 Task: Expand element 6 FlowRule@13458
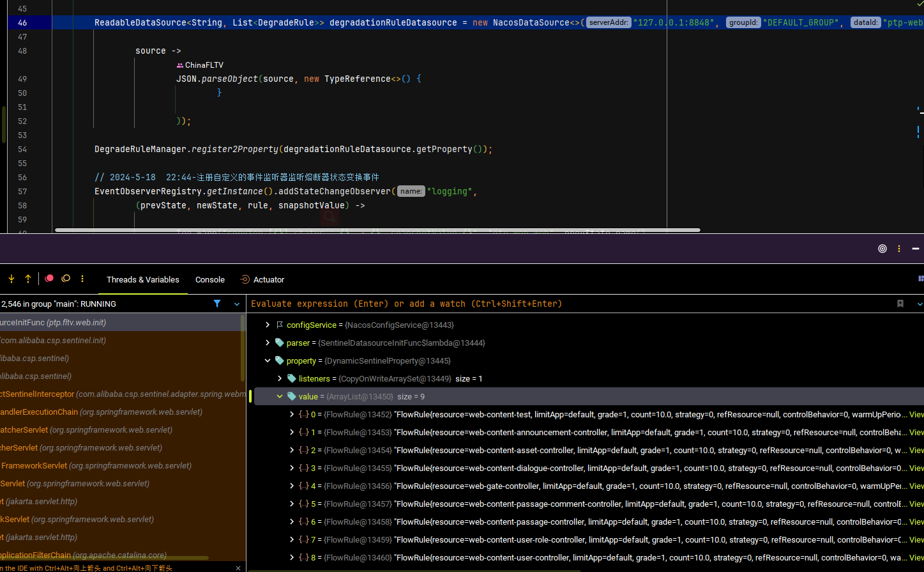pos(292,522)
